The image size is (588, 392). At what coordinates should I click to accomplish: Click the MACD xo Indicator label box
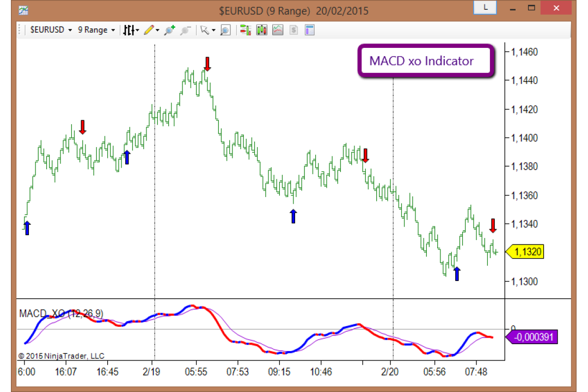[426, 61]
